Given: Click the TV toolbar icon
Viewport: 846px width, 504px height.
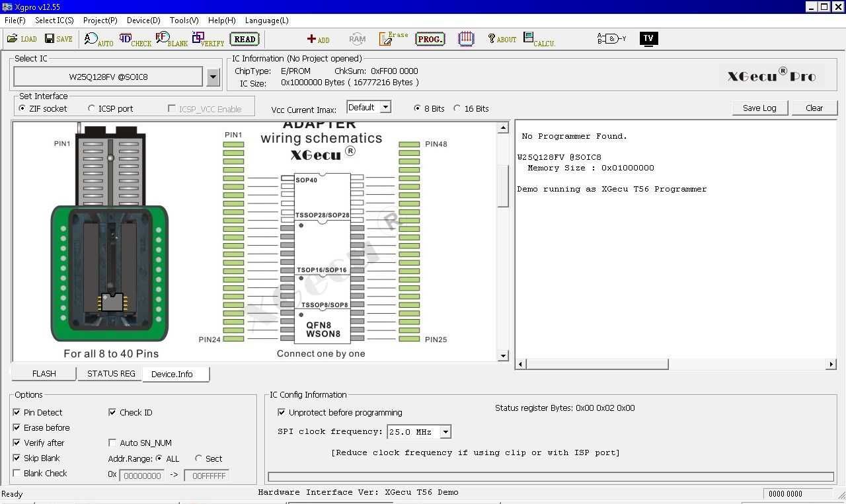Looking at the screenshot, I should coord(648,38).
